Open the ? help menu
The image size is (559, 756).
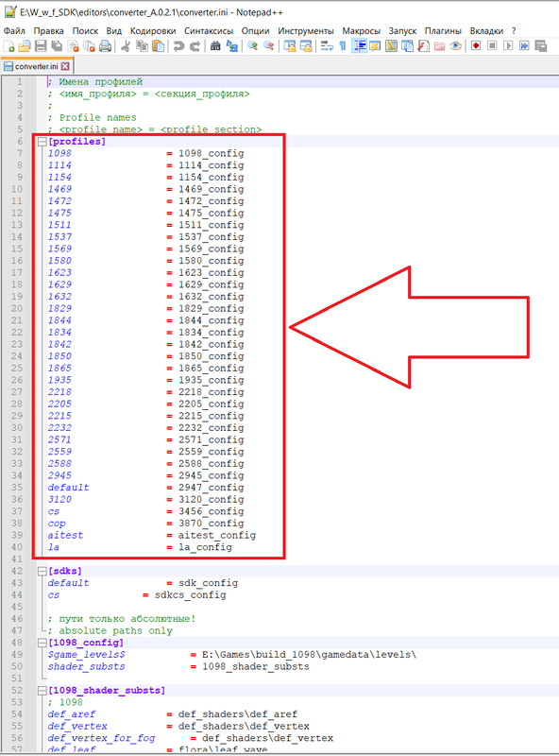click(x=514, y=31)
